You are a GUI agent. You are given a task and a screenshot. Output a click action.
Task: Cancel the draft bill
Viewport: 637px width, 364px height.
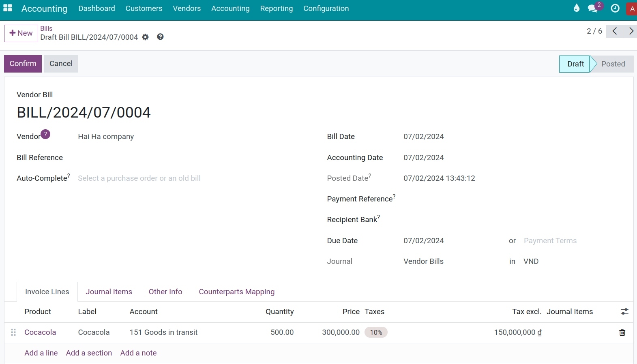click(61, 64)
